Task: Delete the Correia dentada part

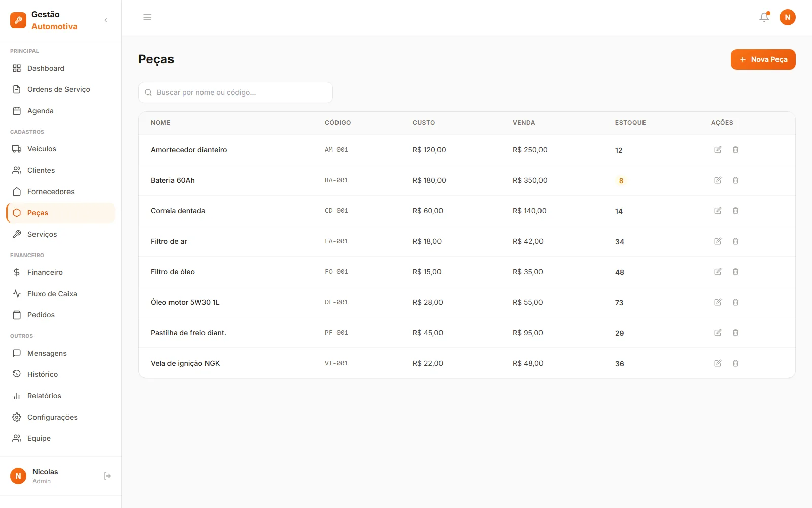Action: 735,211
